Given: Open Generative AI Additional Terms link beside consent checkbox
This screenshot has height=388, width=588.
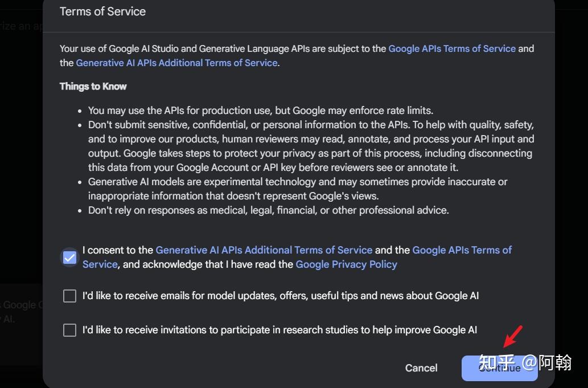Looking at the screenshot, I should (x=264, y=250).
